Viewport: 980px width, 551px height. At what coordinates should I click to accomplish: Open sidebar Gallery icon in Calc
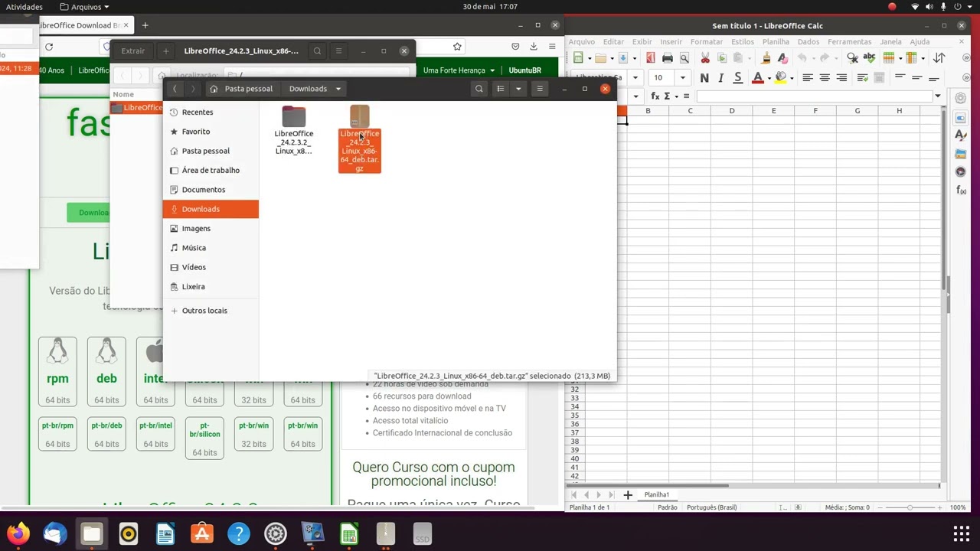click(961, 154)
